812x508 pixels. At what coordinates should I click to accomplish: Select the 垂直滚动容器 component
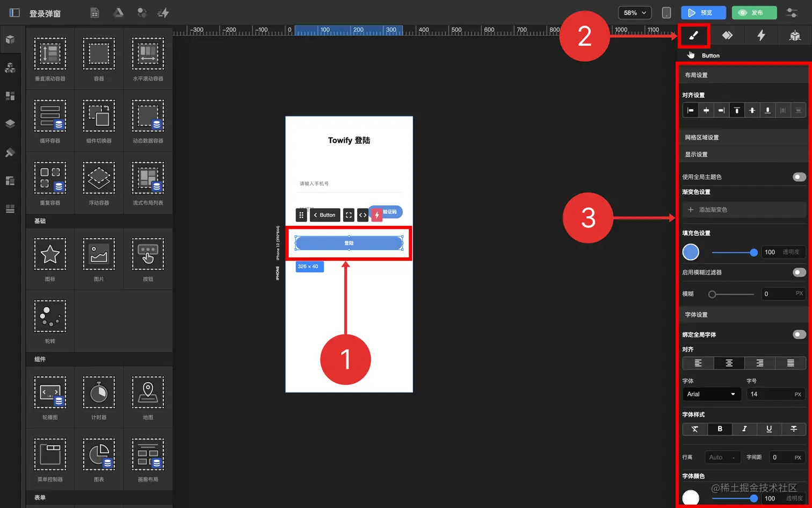[x=50, y=59]
